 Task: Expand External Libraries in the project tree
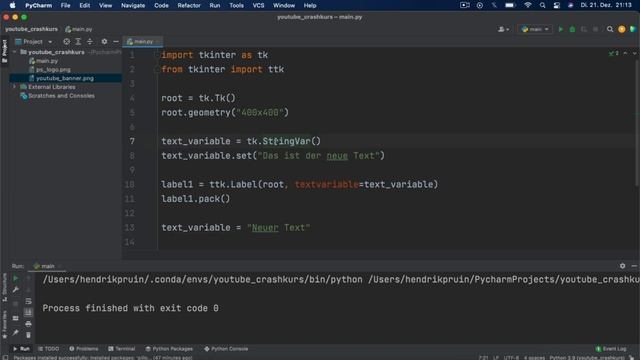[15, 87]
